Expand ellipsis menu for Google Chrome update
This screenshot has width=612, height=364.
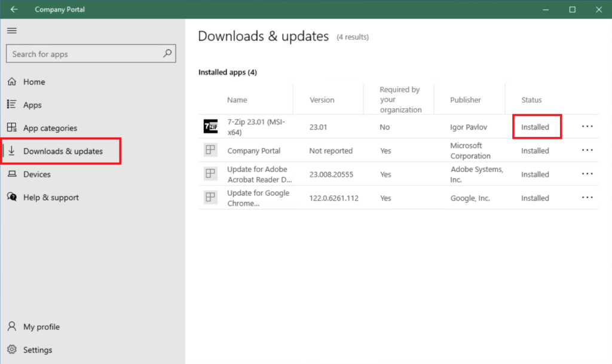[x=587, y=198]
